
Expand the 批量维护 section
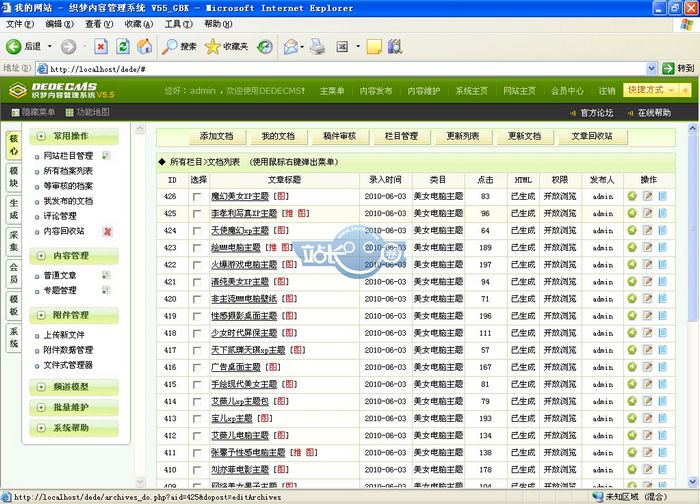tap(42, 407)
